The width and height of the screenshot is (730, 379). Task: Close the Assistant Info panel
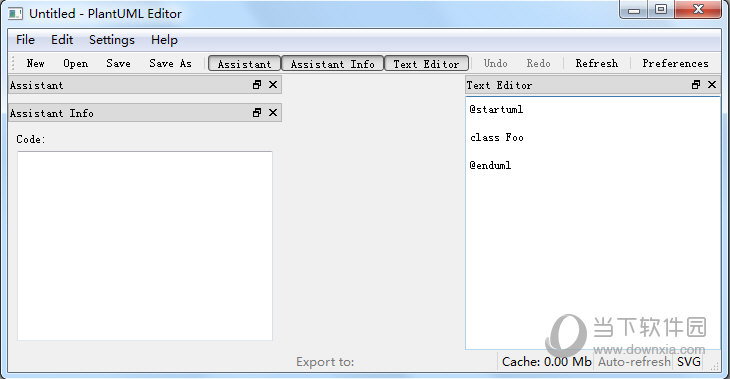coord(273,113)
